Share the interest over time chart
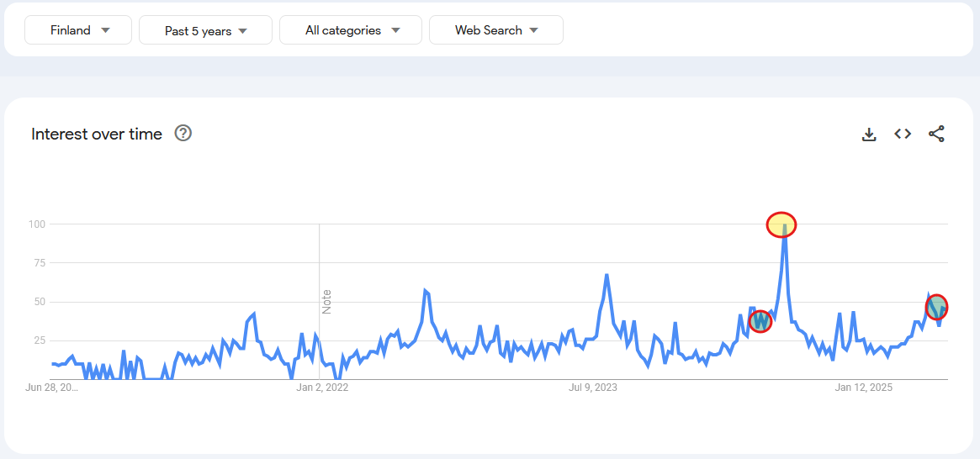 [x=936, y=134]
